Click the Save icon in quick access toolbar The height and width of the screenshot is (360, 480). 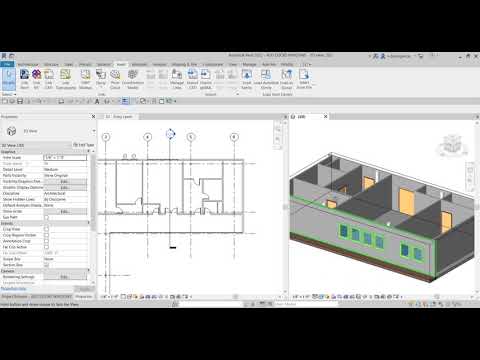[20, 101]
